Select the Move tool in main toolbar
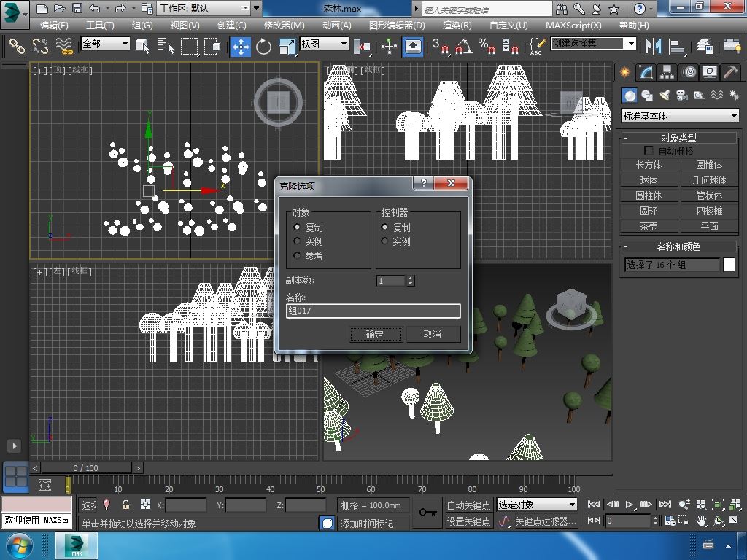747x560 pixels. click(240, 46)
